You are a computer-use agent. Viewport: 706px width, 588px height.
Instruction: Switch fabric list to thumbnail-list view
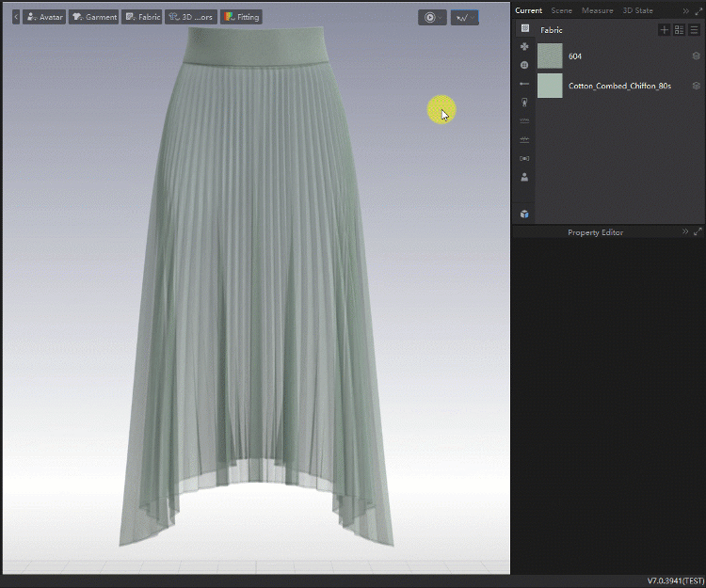click(x=679, y=30)
